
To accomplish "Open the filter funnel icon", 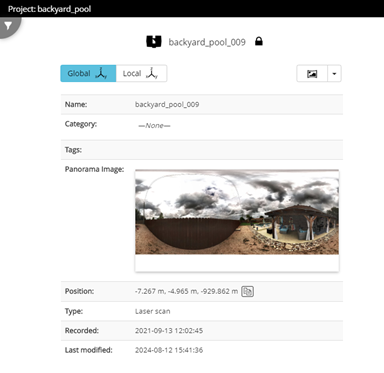I will (8, 26).
